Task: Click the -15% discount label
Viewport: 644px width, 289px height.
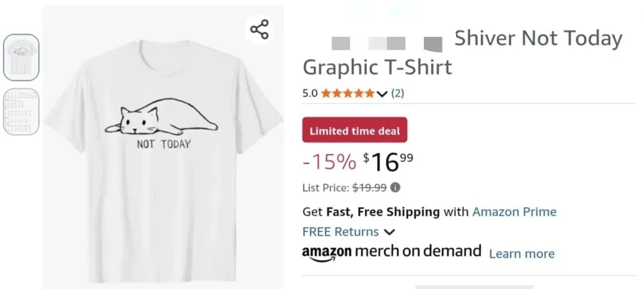Action: 330,162
